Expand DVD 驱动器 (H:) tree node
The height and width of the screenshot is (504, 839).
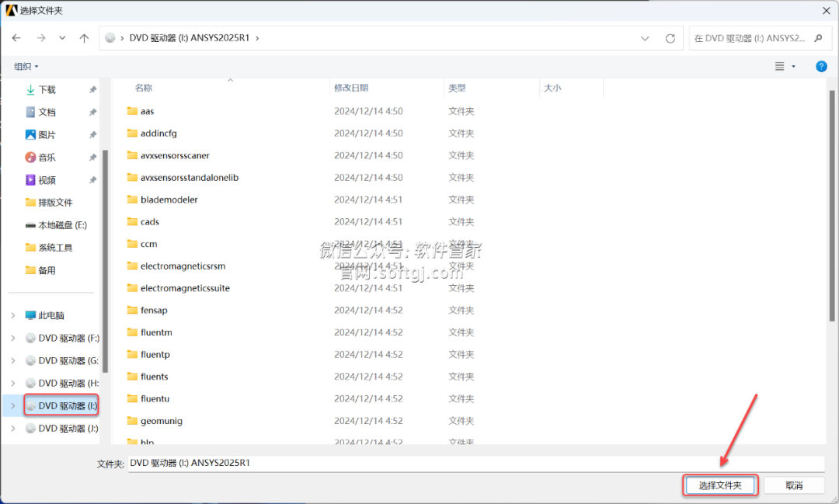(13, 383)
